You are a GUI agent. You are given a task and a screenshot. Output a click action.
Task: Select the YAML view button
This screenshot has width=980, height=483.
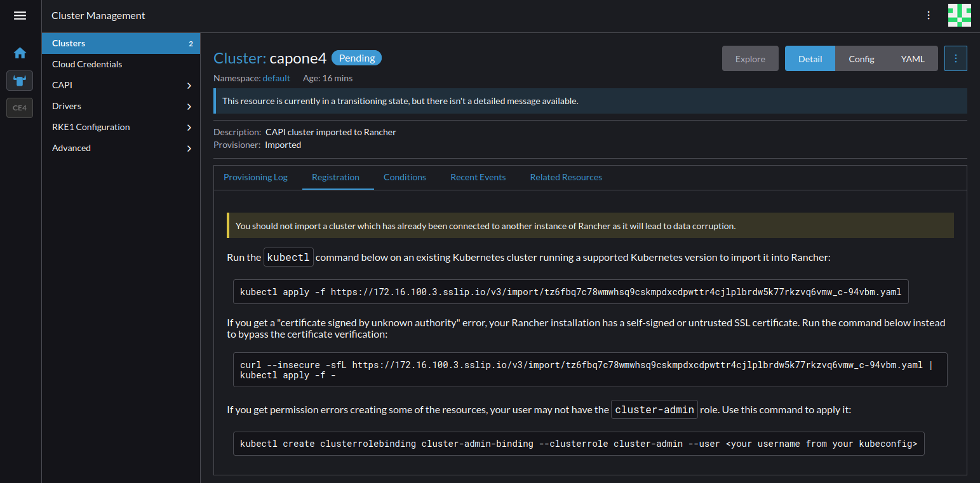913,58
